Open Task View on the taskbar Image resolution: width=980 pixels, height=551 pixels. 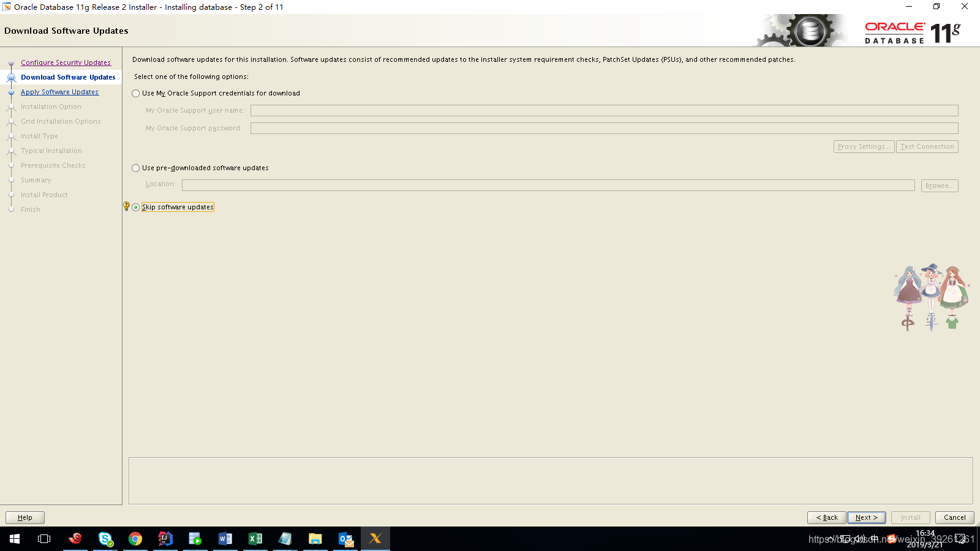tap(44, 539)
